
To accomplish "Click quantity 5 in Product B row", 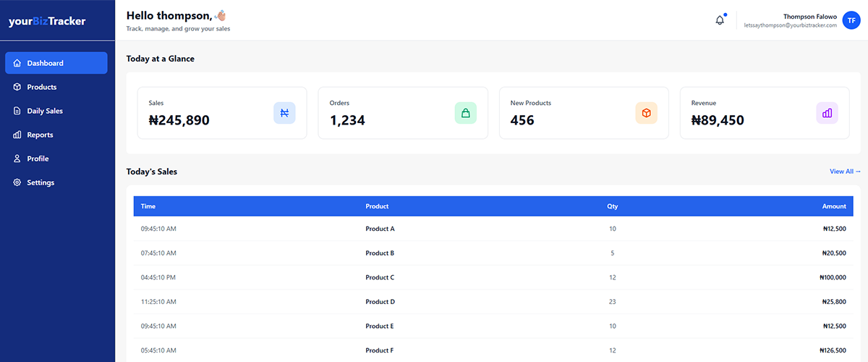I will pyautogui.click(x=613, y=253).
